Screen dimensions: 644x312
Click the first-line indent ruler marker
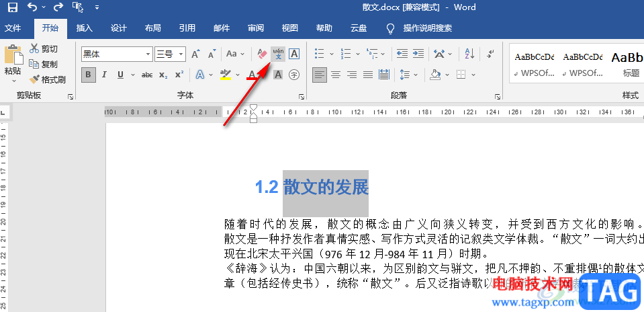point(254,108)
